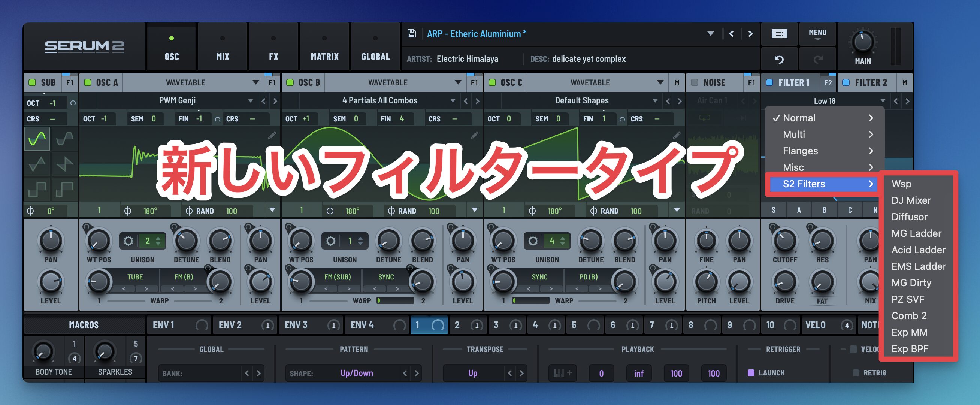Open PWM Genji wavetable dropdown
This screenshot has width=980, height=405.
click(x=177, y=100)
